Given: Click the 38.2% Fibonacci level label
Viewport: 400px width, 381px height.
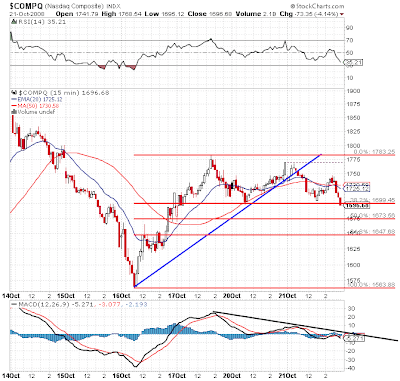Looking at the screenshot, I should point(374,200).
